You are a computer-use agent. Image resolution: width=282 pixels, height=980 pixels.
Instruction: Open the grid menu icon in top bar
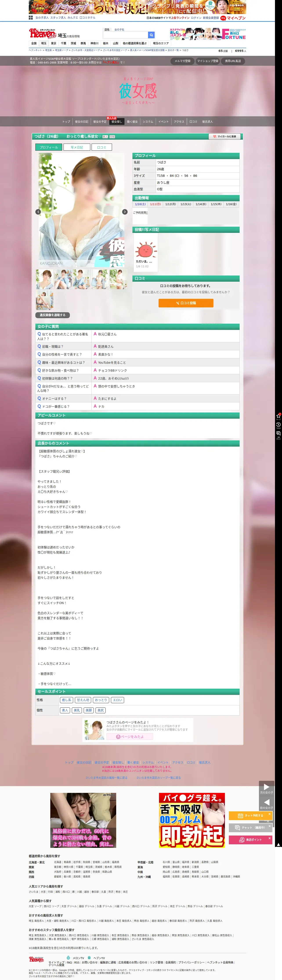coord(31,18)
